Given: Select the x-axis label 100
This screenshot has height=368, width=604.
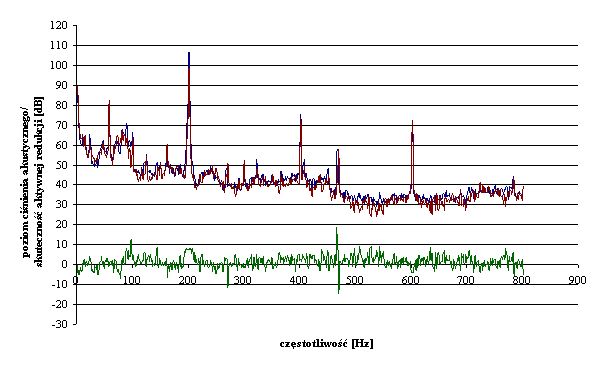Looking at the screenshot, I should coord(131,280).
